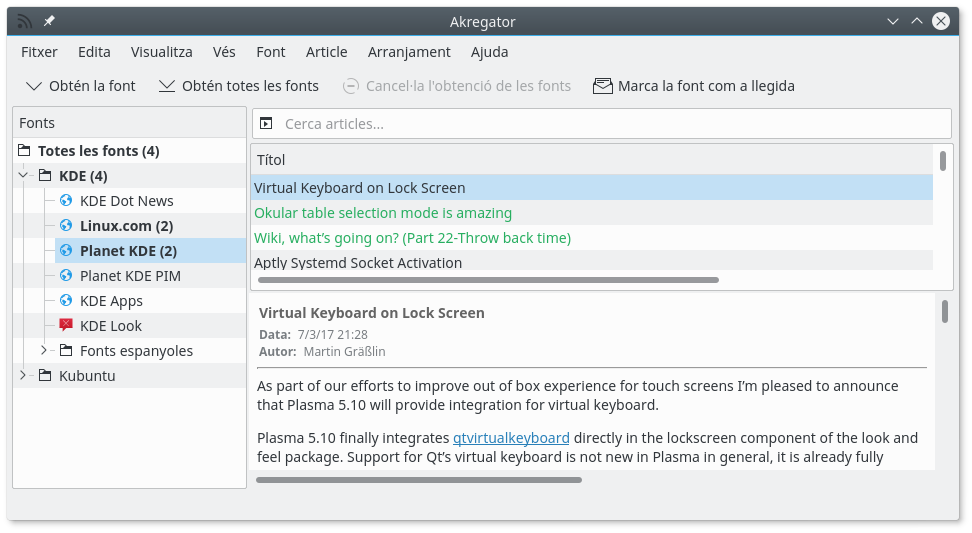Open the Arranjament menu
Image resolution: width=972 pixels, height=533 pixels.
pyautogui.click(x=409, y=52)
